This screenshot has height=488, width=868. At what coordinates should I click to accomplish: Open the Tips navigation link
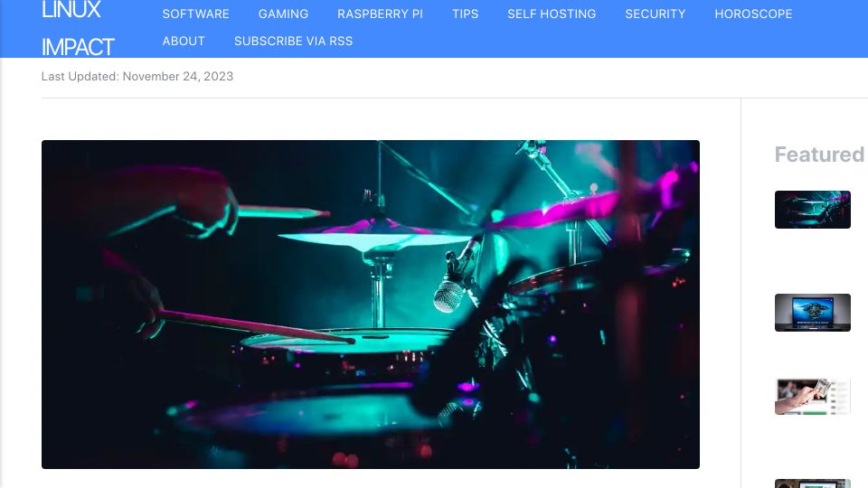click(465, 14)
